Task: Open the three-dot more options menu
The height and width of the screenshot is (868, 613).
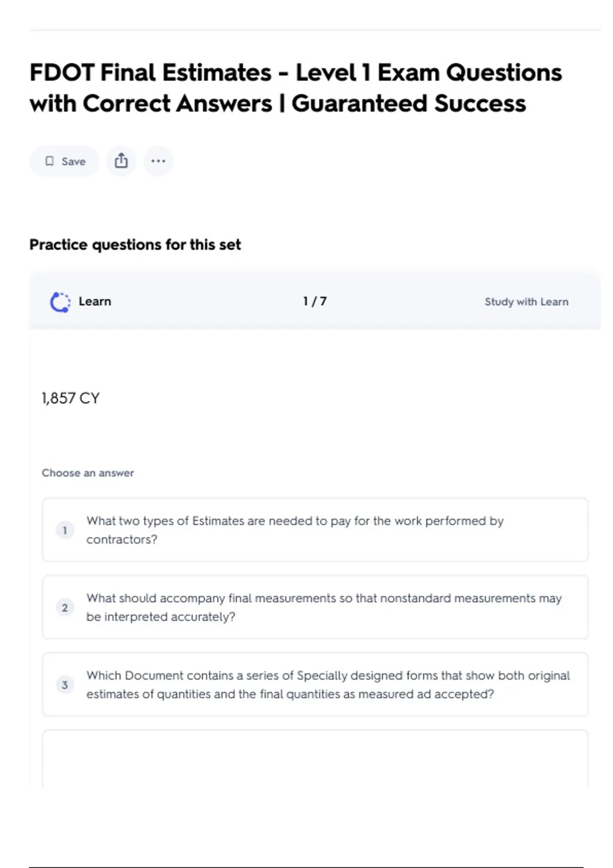Action: point(158,161)
